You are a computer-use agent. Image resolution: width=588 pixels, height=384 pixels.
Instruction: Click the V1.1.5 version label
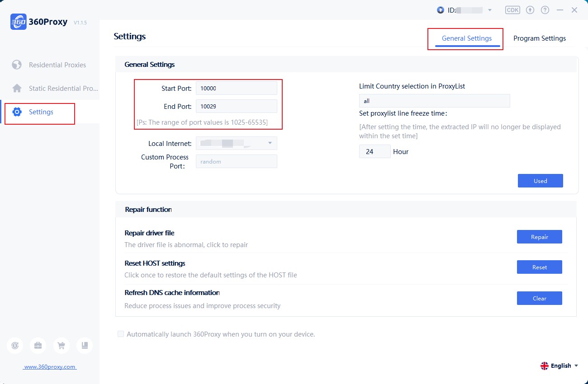point(80,23)
